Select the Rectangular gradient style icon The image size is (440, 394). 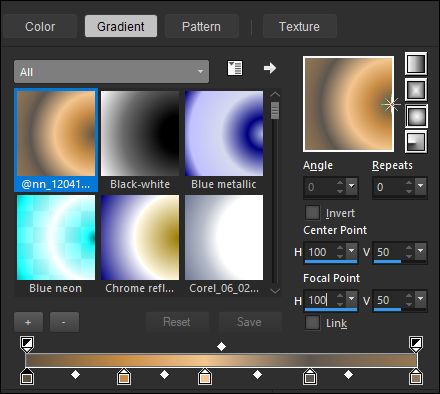[x=416, y=89]
